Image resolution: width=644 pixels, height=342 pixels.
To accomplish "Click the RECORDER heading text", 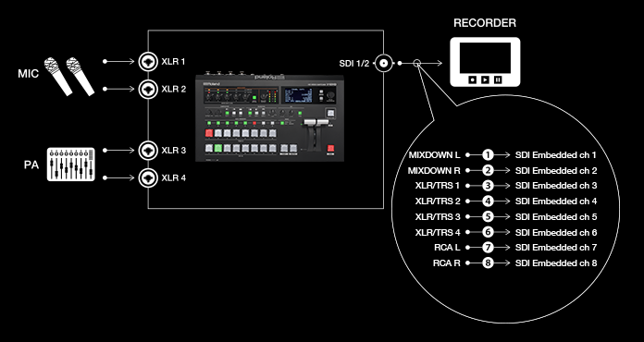I will pos(485,23).
